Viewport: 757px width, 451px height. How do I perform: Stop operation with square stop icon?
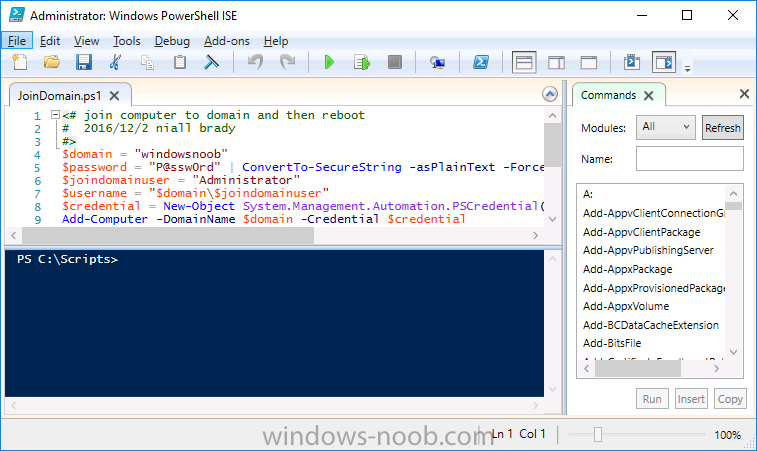[x=394, y=62]
